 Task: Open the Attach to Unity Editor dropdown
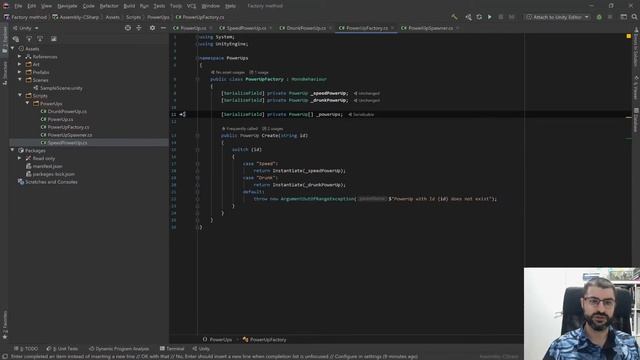coord(558,17)
